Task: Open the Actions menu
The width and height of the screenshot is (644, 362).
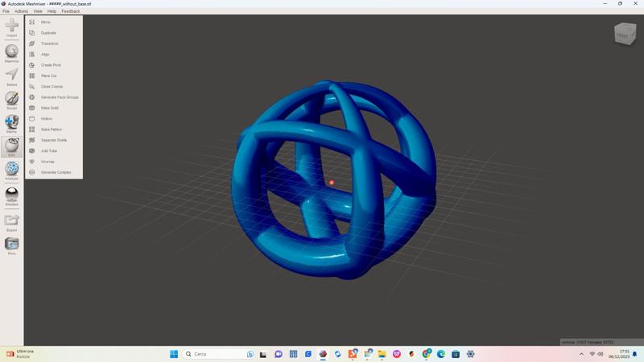Action: click(x=22, y=11)
